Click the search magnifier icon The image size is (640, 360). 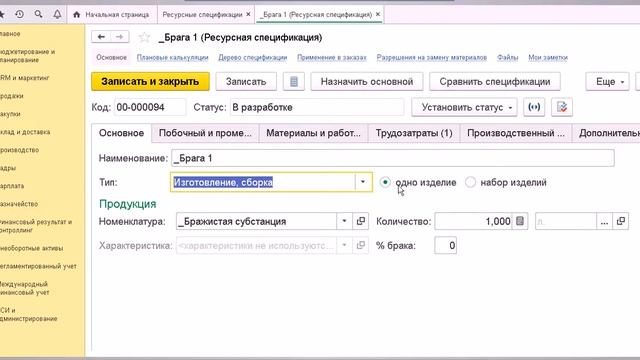pyautogui.click(x=38, y=14)
